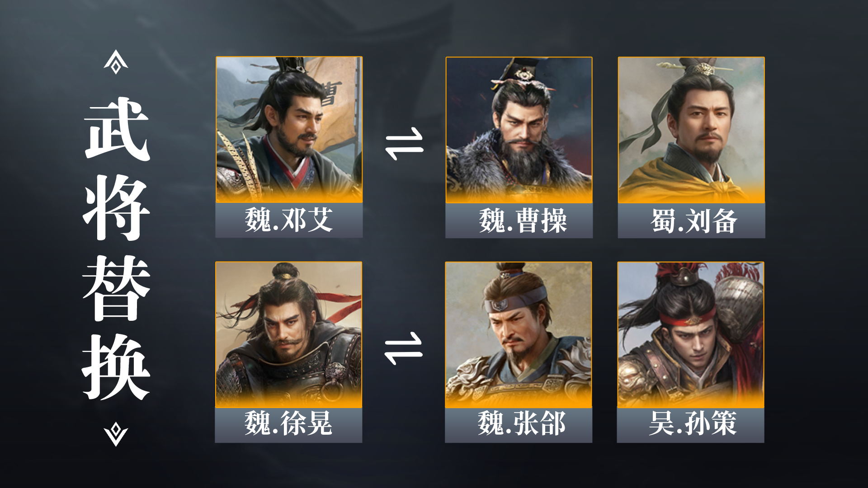Select the 魏.曹操 general portrait
This screenshot has height=488, width=868.
[x=519, y=130]
